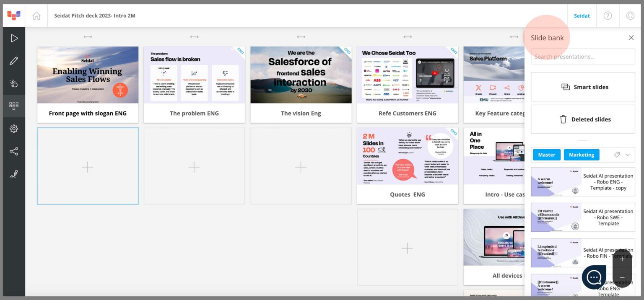Toggle the Master filter tag

pyautogui.click(x=546, y=155)
